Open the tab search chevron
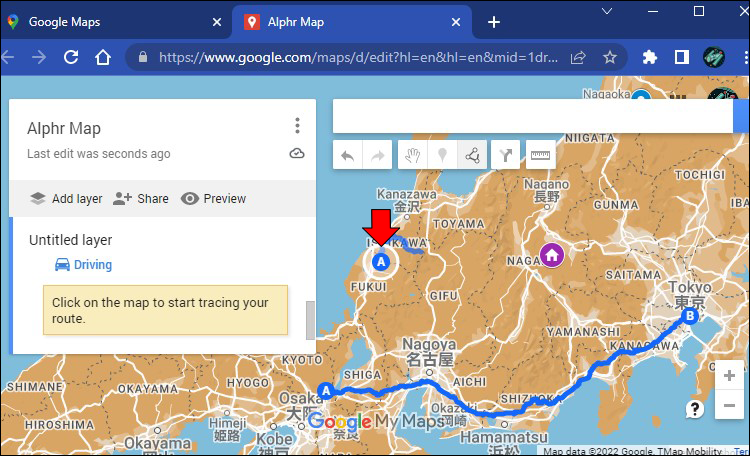This screenshot has height=456, width=750. click(607, 11)
